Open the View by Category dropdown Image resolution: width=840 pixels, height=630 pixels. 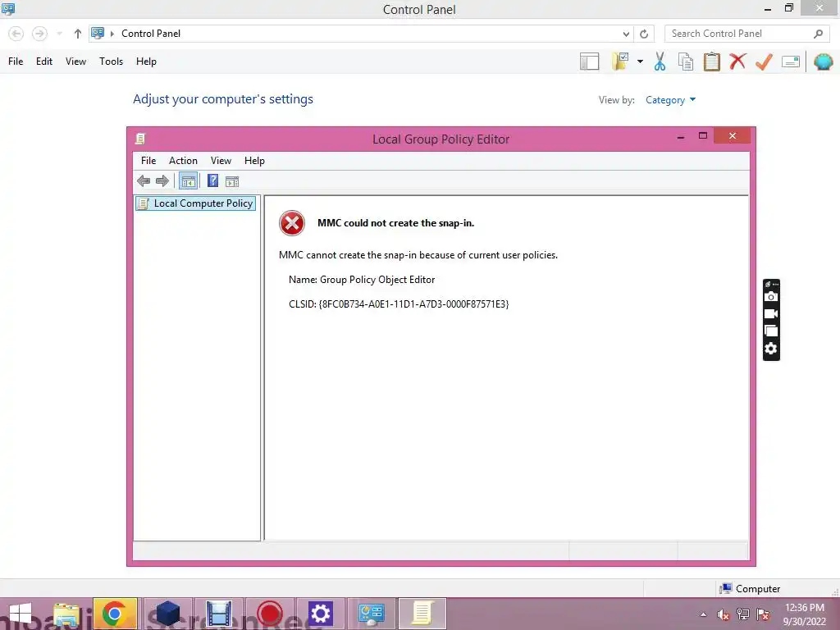click(x=670, y=100)
